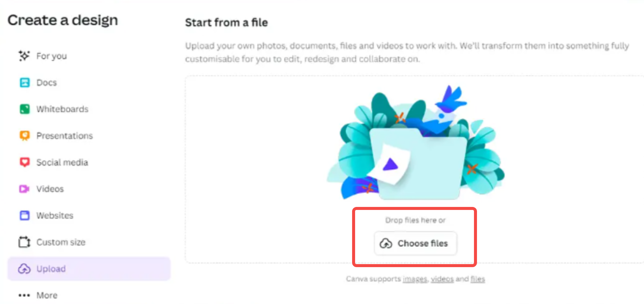
Task: Open the For you section
Action: click(x=52, y=56)
